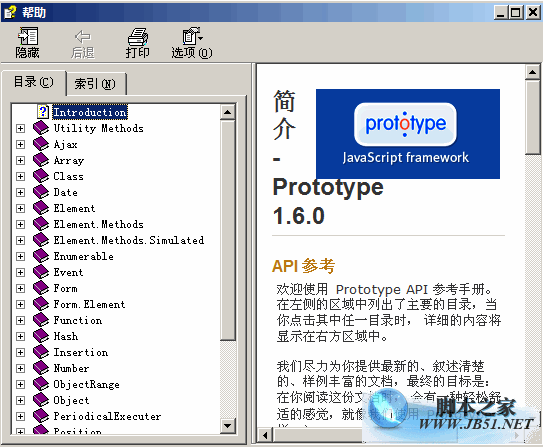Expand the Element.Methods tree node
Screen dimensions: 543x447
pyautogui.click(x=20, y=224)
